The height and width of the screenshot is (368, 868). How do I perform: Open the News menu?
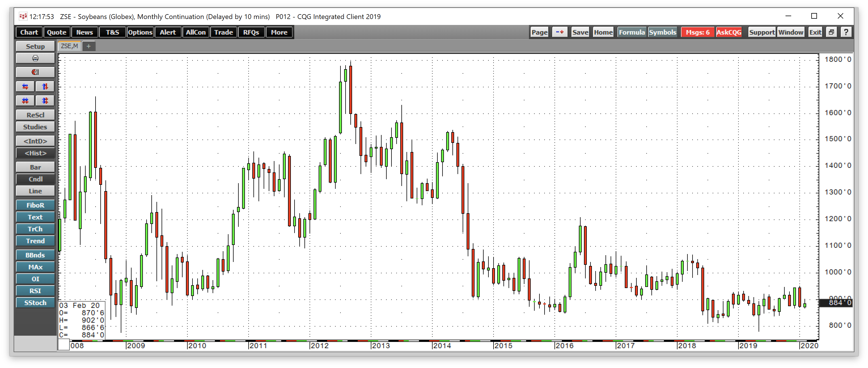(84, 32)
